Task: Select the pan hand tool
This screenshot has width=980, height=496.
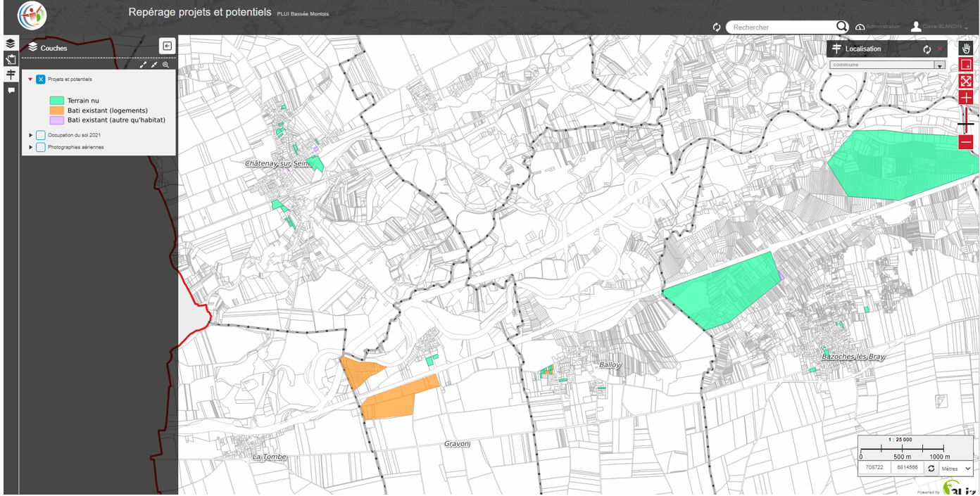Action: (966, 49)
